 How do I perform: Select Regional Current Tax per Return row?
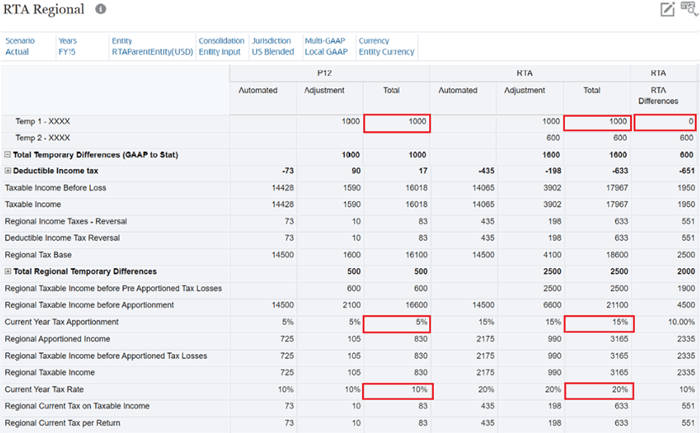(x=62, y=423)
